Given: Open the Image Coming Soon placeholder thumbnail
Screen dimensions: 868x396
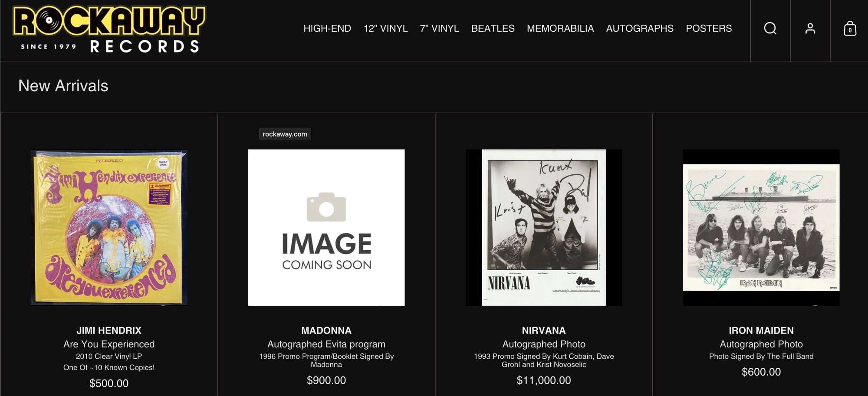Looking at the screenshot, I should point(326,228).
